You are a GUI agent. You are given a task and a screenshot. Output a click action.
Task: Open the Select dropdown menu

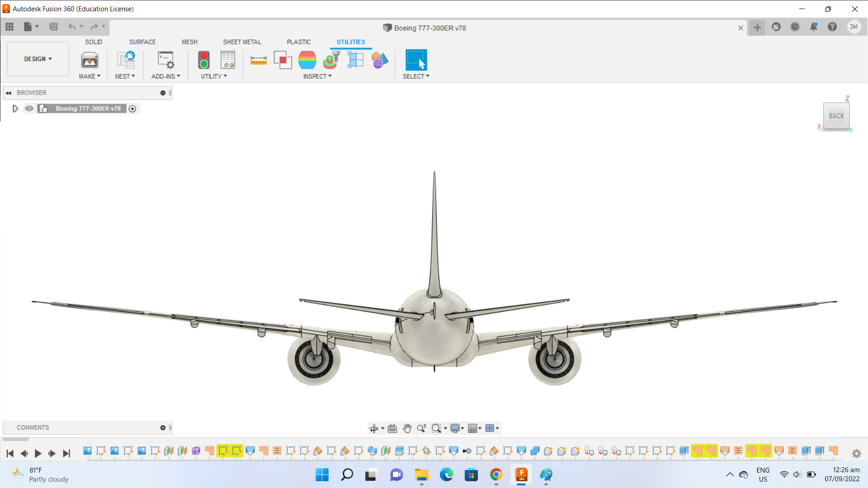(416, 76)
